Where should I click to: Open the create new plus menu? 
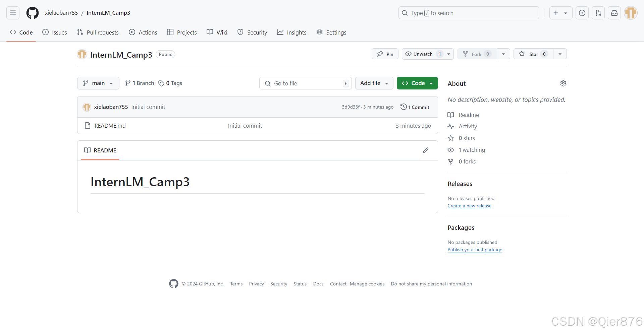pyautogui.click(x=560, y=13)
